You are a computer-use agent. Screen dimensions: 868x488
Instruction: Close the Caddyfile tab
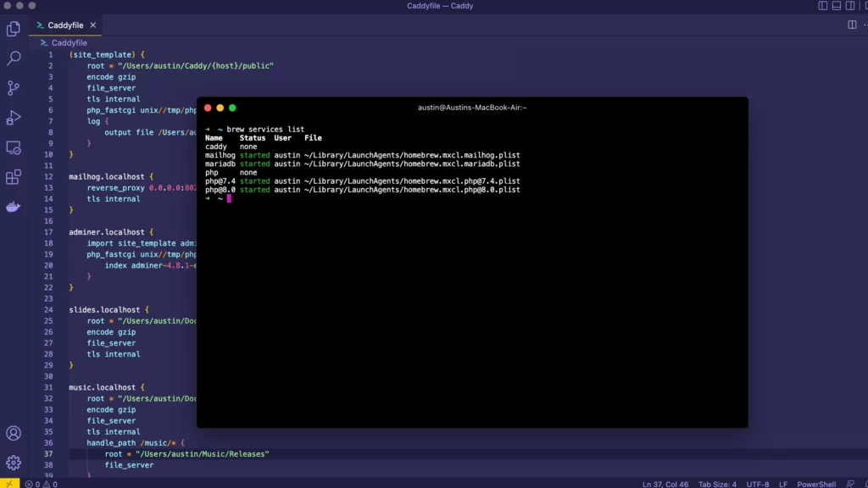coord(93,25)
